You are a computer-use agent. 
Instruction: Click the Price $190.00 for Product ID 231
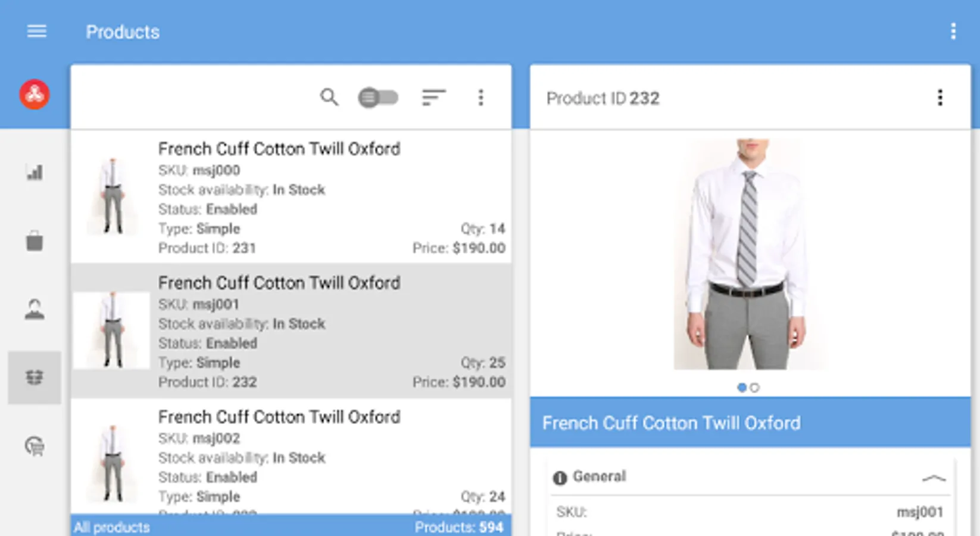click(459, 248)
